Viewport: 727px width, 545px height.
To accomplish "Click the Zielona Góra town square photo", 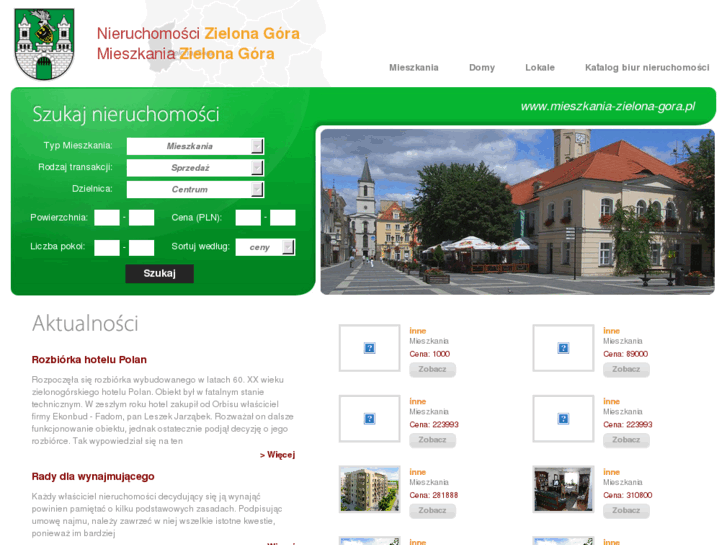I will click(517, 212).
